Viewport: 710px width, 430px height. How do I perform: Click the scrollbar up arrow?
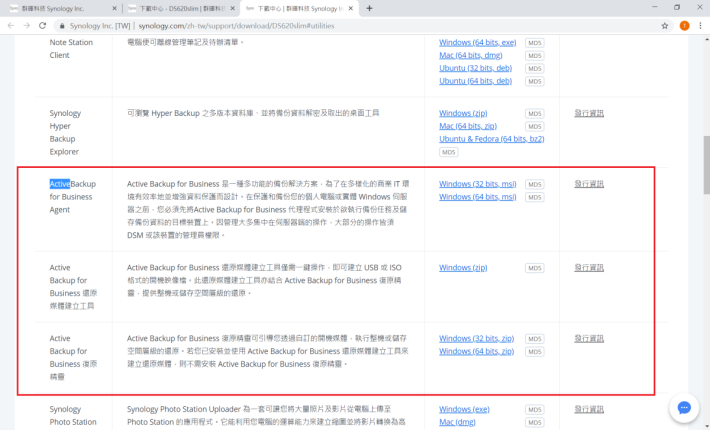click(706, 39)
